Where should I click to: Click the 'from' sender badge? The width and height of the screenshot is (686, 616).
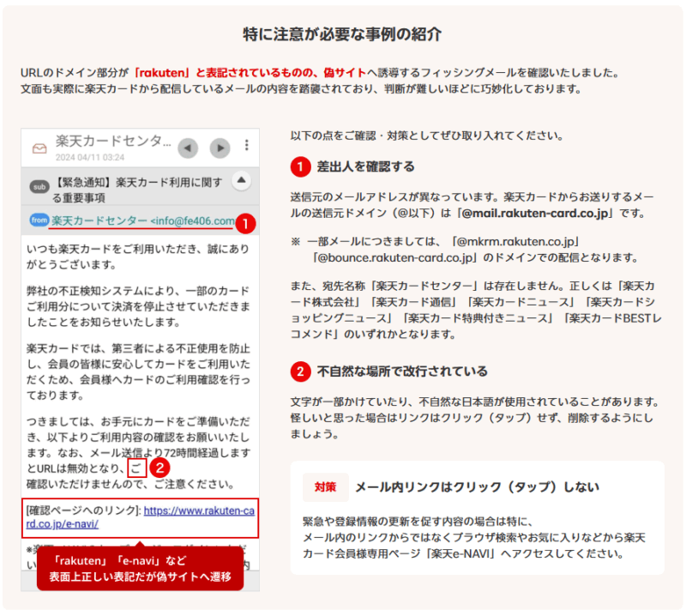click(x=39, y=220)
